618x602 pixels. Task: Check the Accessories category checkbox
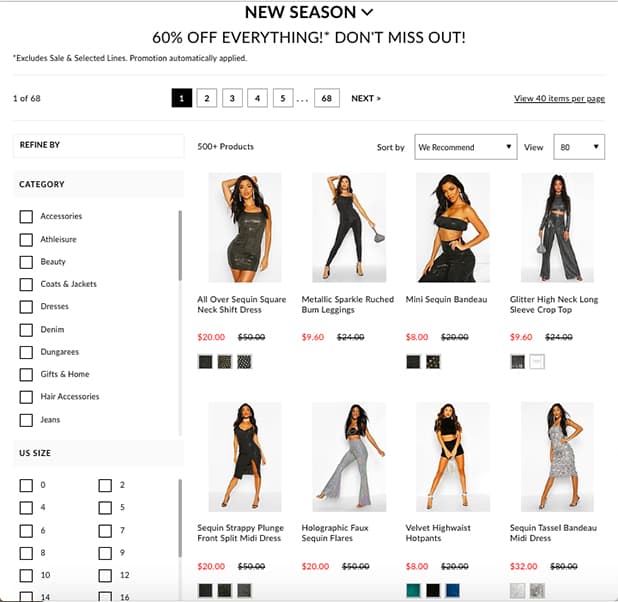tap(26, 216)
